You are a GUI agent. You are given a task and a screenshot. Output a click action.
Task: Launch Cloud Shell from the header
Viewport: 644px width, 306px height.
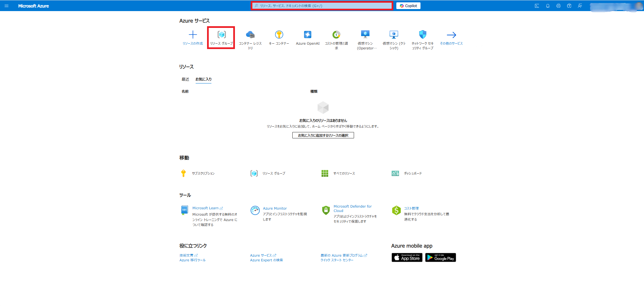537,6
